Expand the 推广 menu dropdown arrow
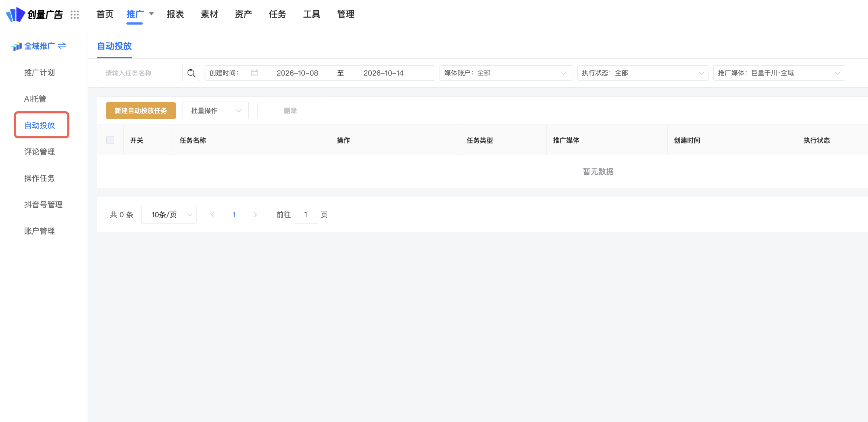868x422 pixels. click(151, 14)
